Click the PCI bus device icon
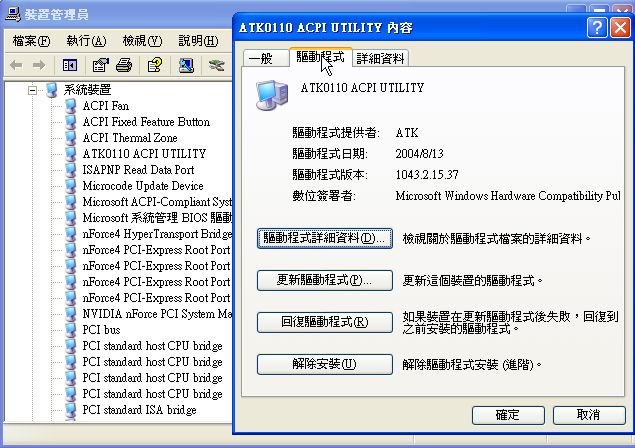 [71, 330]
